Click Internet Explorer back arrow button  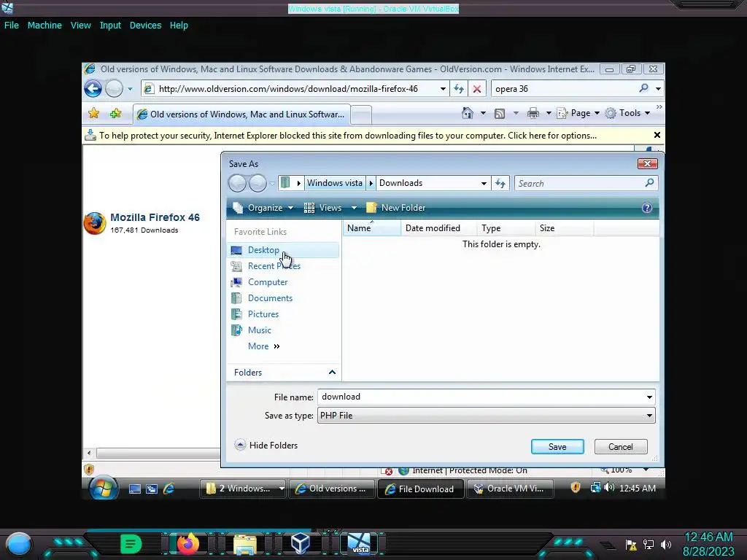93,88
